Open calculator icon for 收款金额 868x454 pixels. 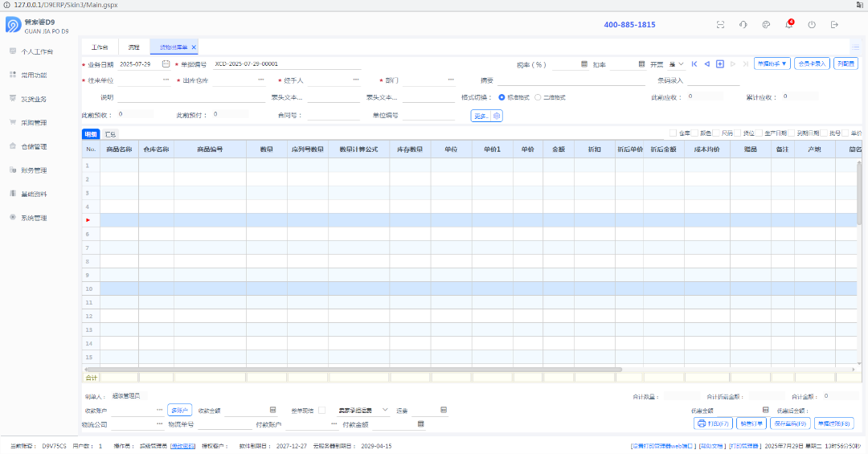(272, 411)
